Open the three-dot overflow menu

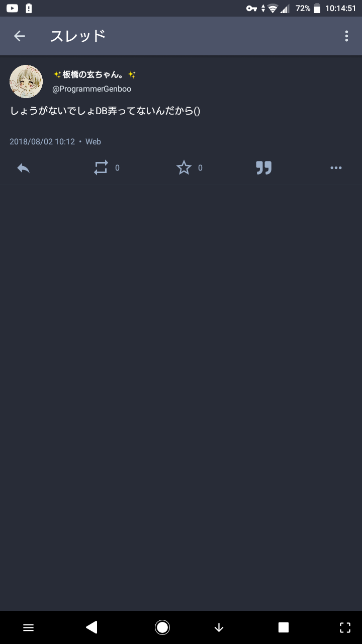(346, 36)
